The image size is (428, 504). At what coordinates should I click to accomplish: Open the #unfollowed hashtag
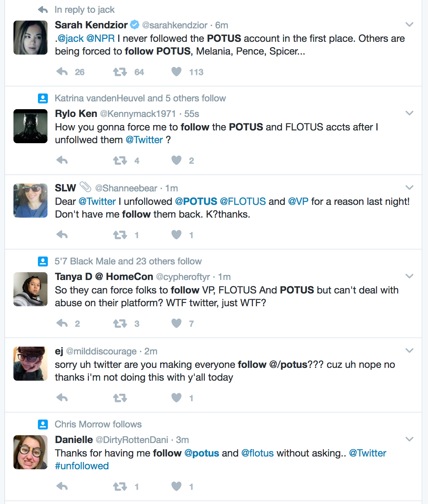(x=82, y=466)
